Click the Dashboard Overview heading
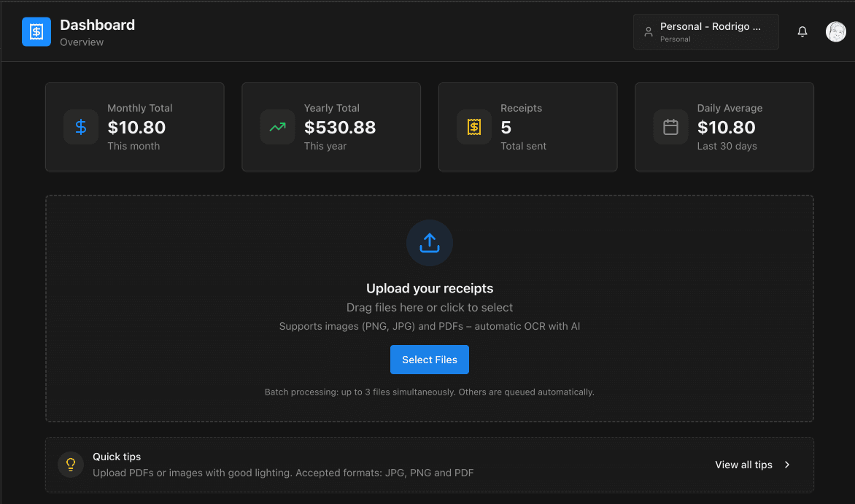This screenshot has height=504, width=855. click(x=97, y=24)
